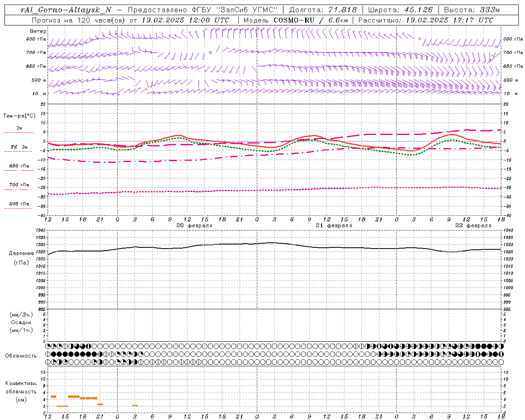Click the 22 февраля date label

tap(473, 226)
